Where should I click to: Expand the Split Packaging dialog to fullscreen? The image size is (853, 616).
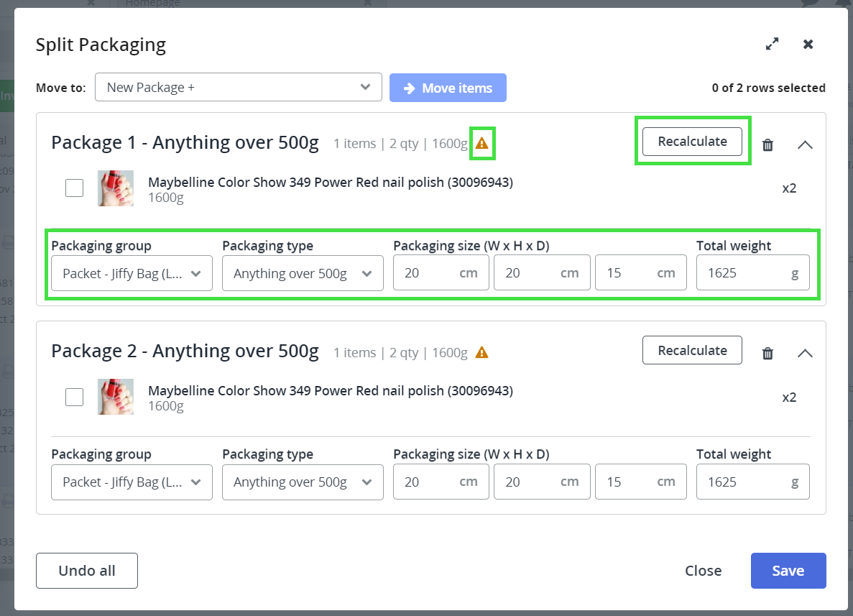click(x=772, y=45)
